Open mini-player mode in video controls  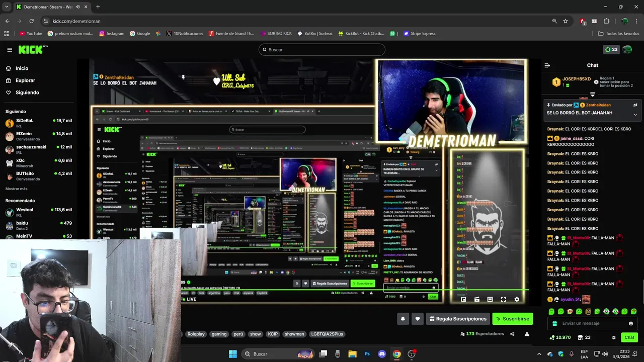tap(463, 299)
